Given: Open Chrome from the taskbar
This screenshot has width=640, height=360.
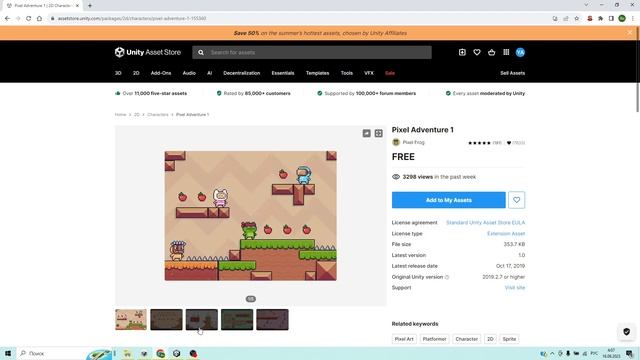Looking at the screenshot, I should tap(160, 353).
